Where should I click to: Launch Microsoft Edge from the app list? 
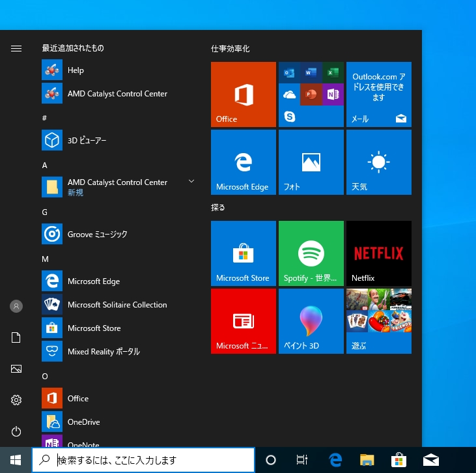pos(119,281)
